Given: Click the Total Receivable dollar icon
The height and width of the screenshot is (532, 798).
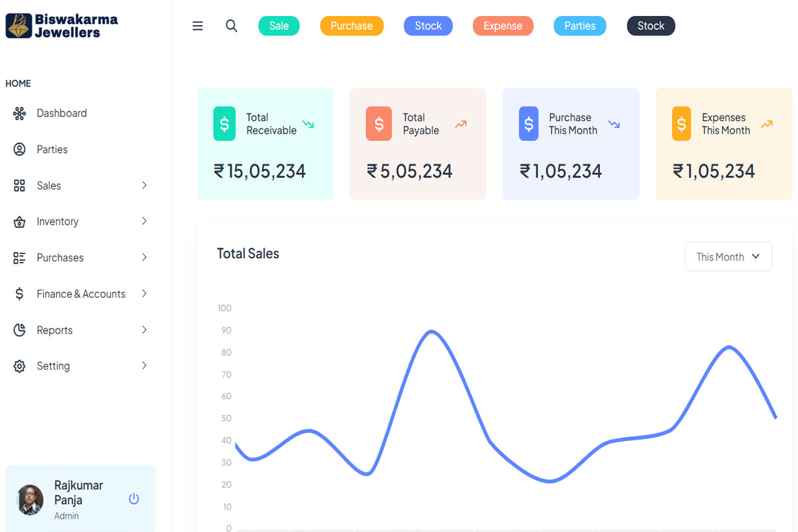Looking at the screenshot, I should tap(224, 124).
